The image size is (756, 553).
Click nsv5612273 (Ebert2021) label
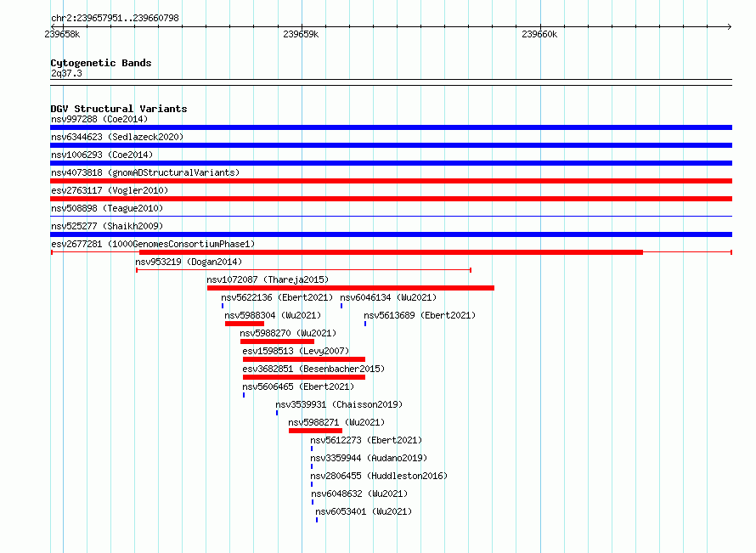366,440
